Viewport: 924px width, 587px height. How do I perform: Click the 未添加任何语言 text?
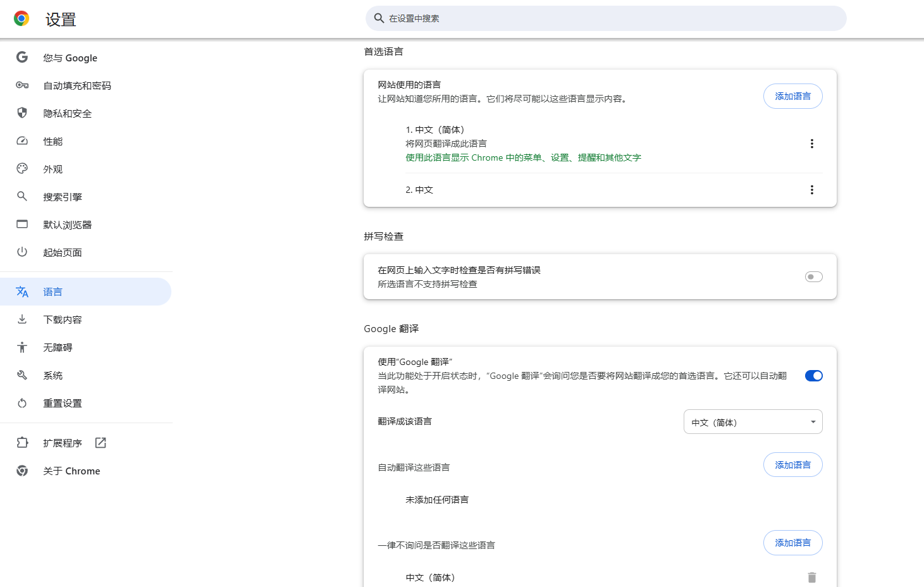[x=437, y=500]
